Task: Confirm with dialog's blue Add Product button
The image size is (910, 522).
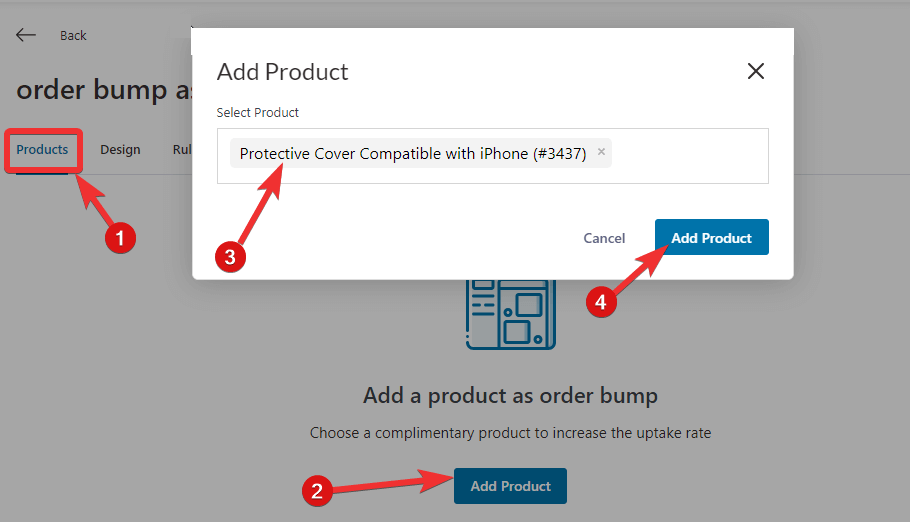Action: click(712, 237)
